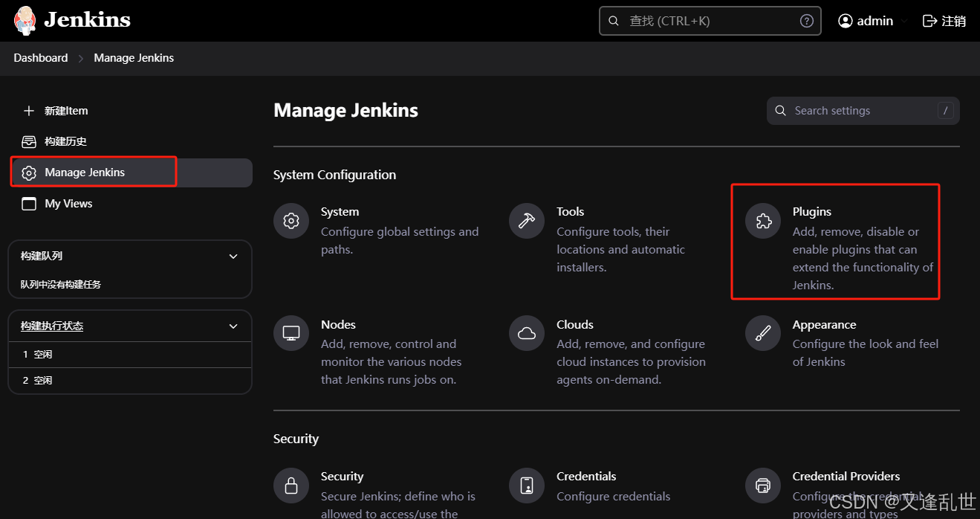Open 新建Item in the sidebar
The image size is (980, 519).
click(x=130, y=111)
